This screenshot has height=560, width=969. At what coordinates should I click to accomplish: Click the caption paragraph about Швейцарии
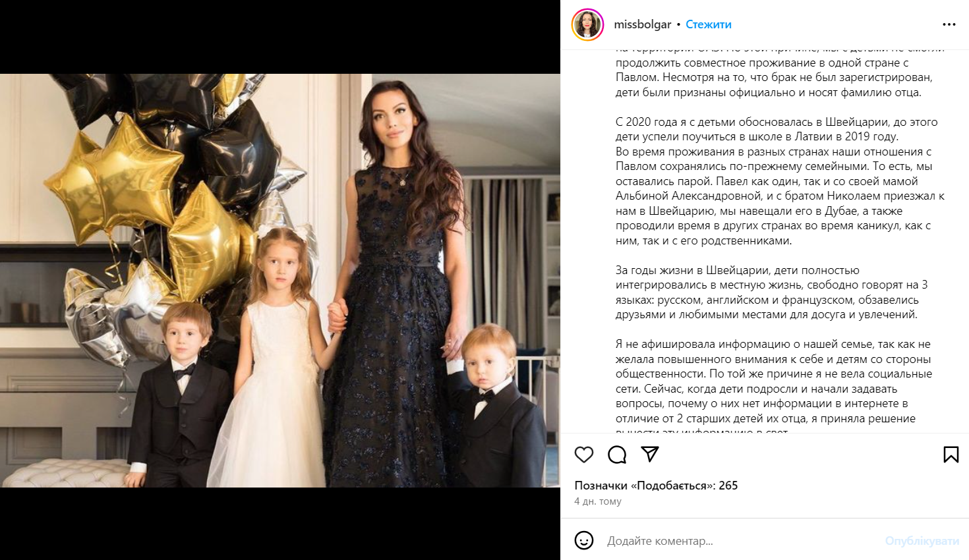(772, 293)
